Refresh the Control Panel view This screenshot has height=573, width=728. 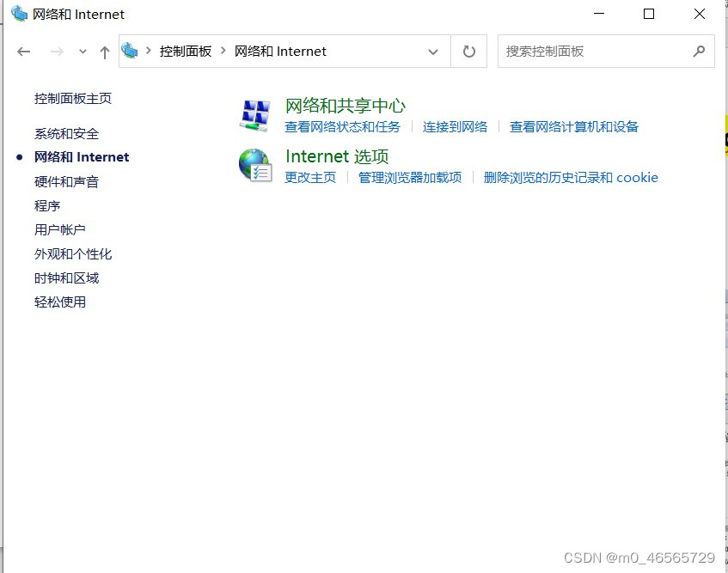coord(469,51)
